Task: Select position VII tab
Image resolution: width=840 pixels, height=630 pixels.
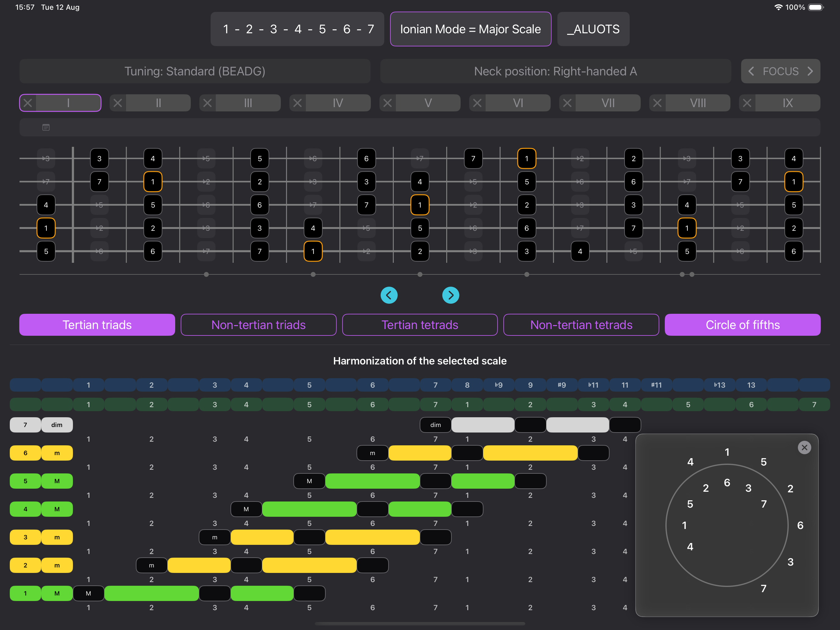Action: 608,103
